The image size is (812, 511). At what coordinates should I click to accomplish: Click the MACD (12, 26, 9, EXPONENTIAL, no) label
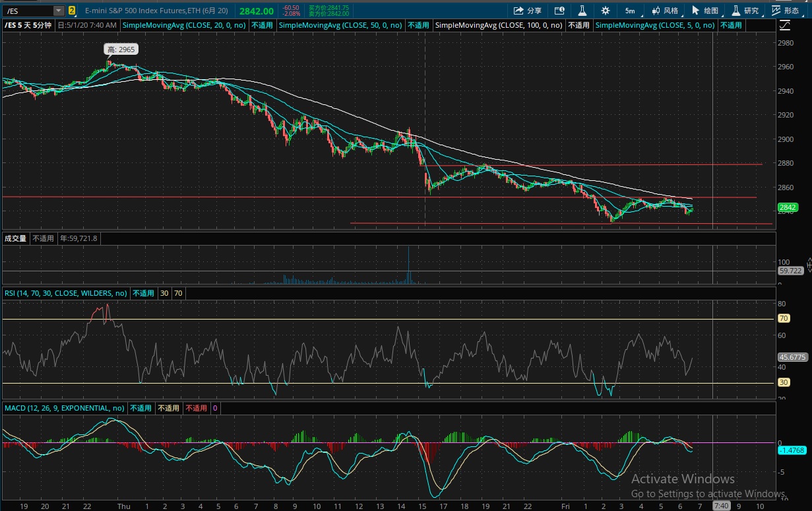pos(65,408)
